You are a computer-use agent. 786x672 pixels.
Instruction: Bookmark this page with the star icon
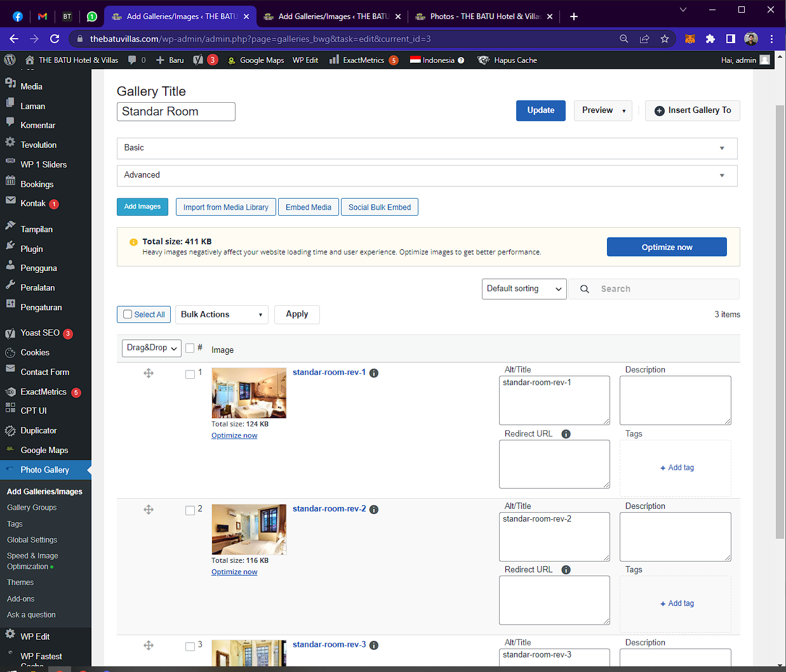click(x=665, y=39)
